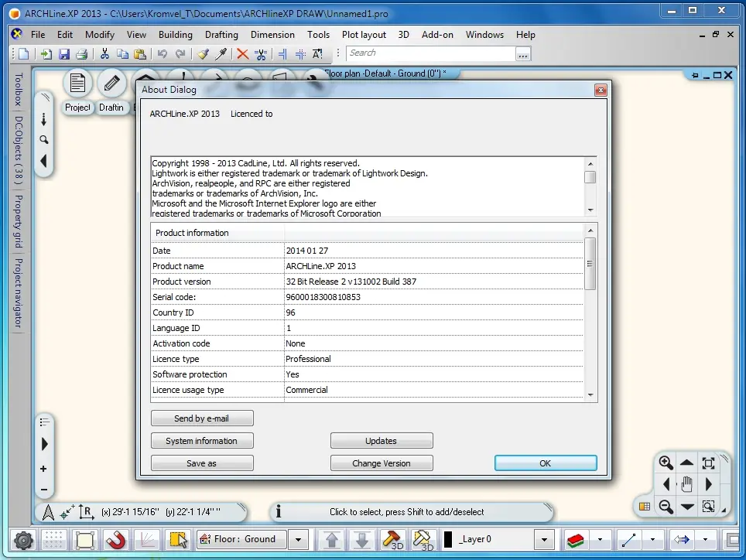Click the Updates button
The image size is (746, 560).
382,441
